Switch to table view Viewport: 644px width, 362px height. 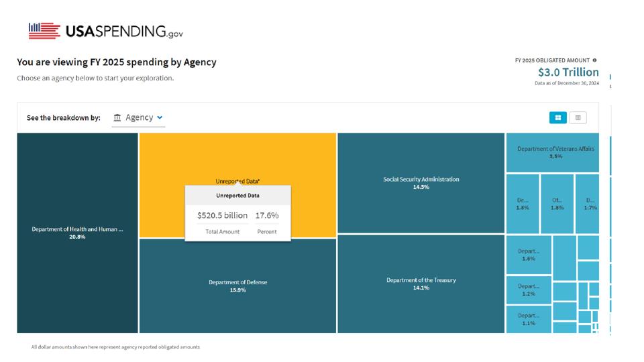tap(578, 118)
